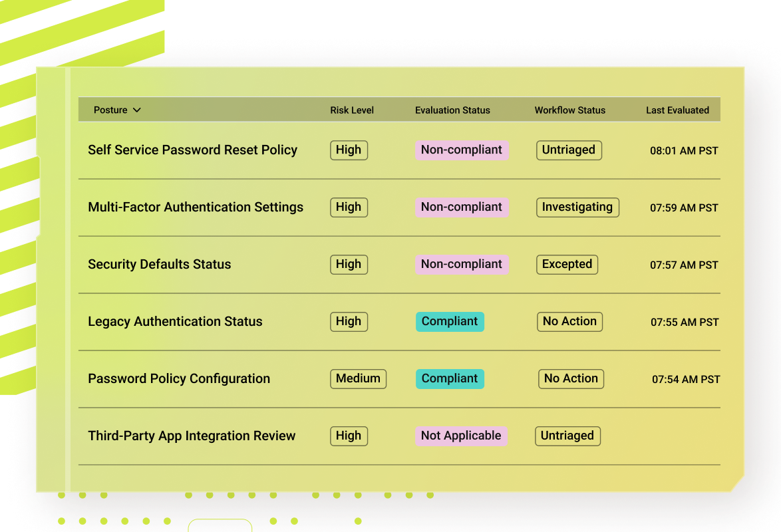Click Untriaged workflow for Third-Party App Integration
Screen dimensions: 781x532
568,436
